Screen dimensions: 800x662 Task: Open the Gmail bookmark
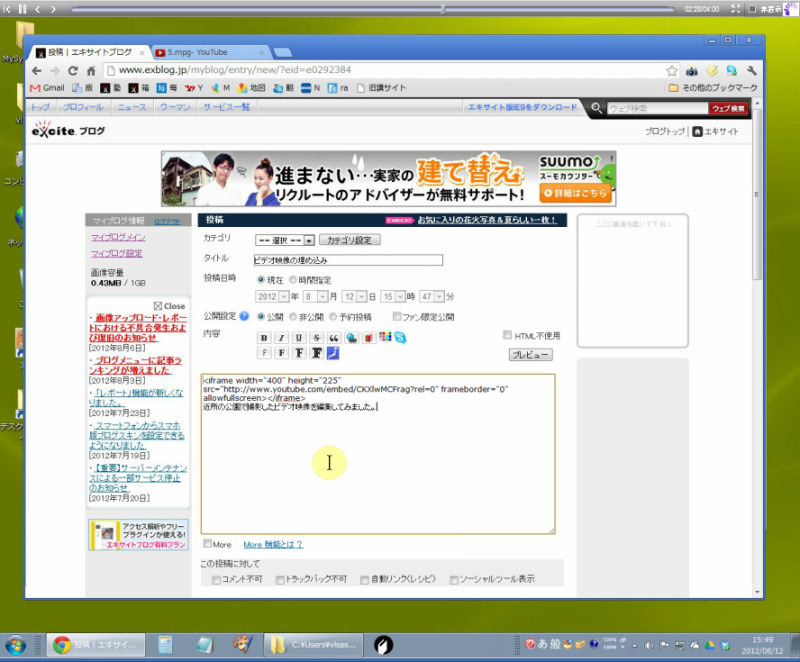[47, 88]
